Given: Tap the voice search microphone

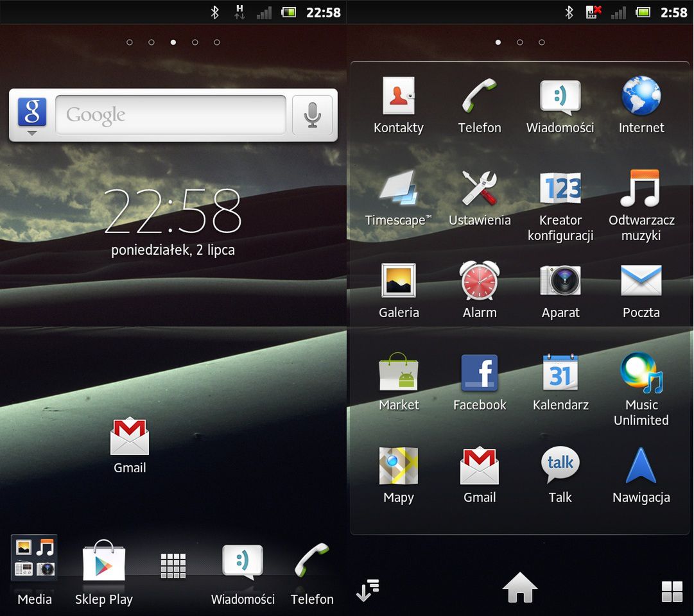Looking at the screenshot, I should click(x=312, y=115).
